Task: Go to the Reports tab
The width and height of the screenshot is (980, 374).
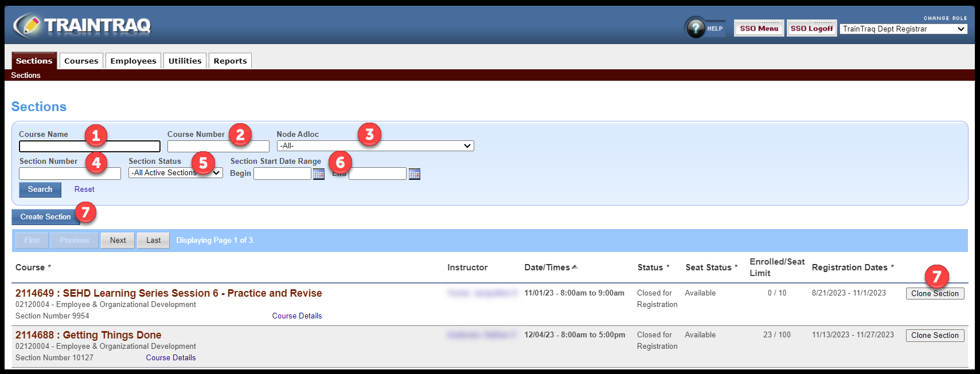Action: click(x=230, y=61)
